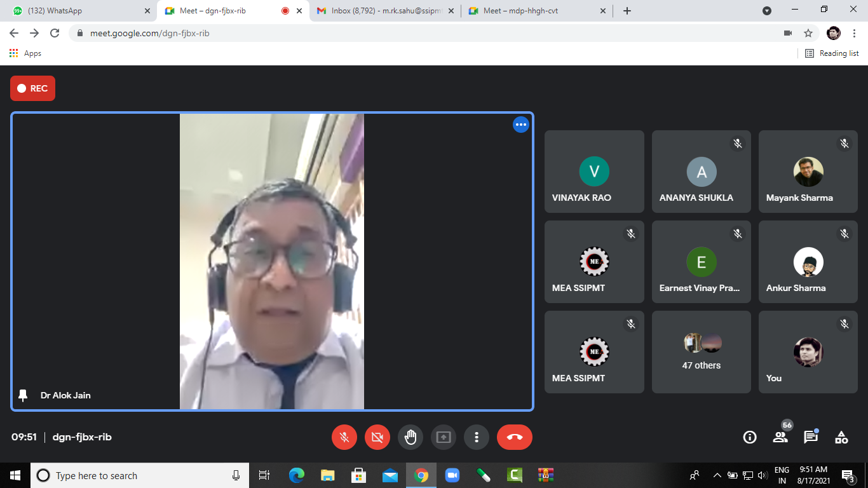This screenshot has width=868, height=488.
Task: Raise hand in the meeting
Action: [x=410, y=437]
